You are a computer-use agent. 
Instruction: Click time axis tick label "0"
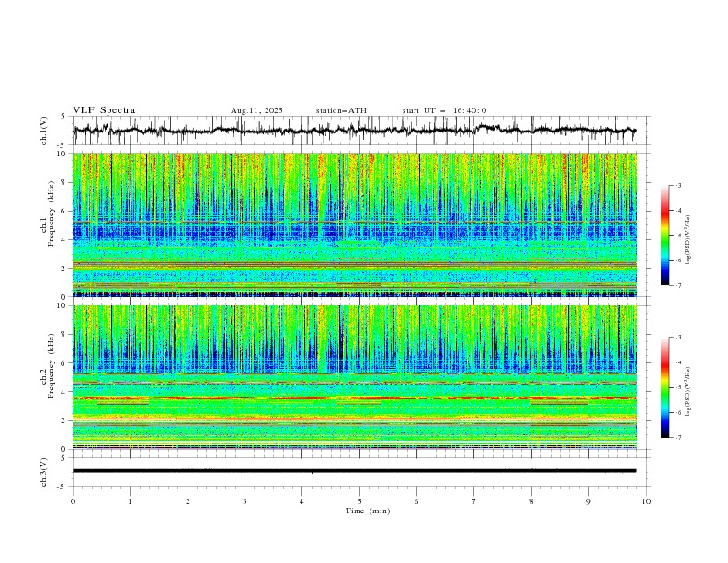point(73,501)
